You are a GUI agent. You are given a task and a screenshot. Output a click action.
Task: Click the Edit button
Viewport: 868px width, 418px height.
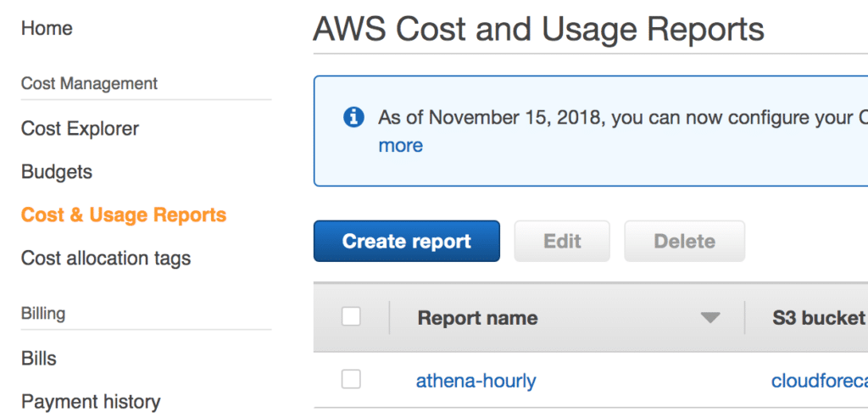[x=562, y=241]
